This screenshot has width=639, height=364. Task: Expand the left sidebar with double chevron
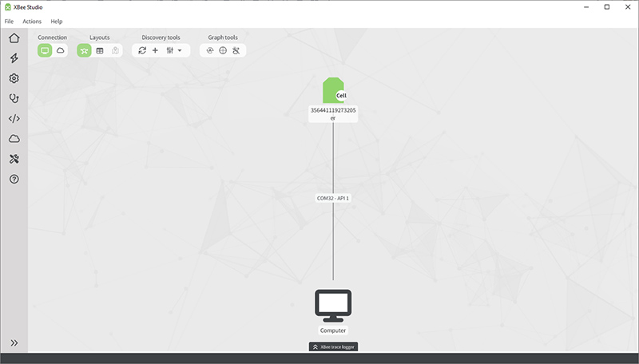pos(14,343)
